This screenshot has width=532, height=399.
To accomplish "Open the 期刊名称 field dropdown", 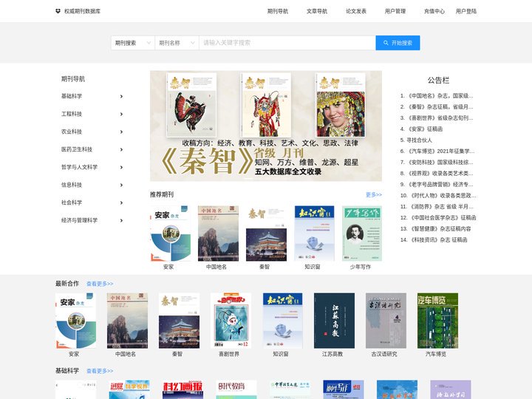I will point(177,43).
